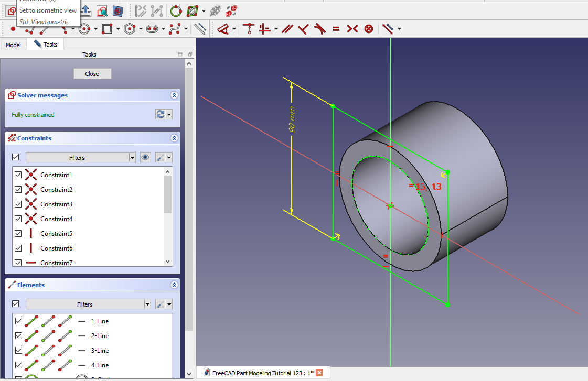Click the constraints list scrollbar down arrow

click(x=168, y=261)
